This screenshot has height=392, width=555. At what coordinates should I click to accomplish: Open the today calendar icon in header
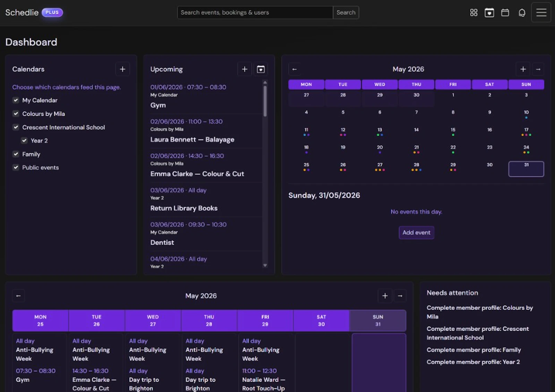tap(489, 13)
